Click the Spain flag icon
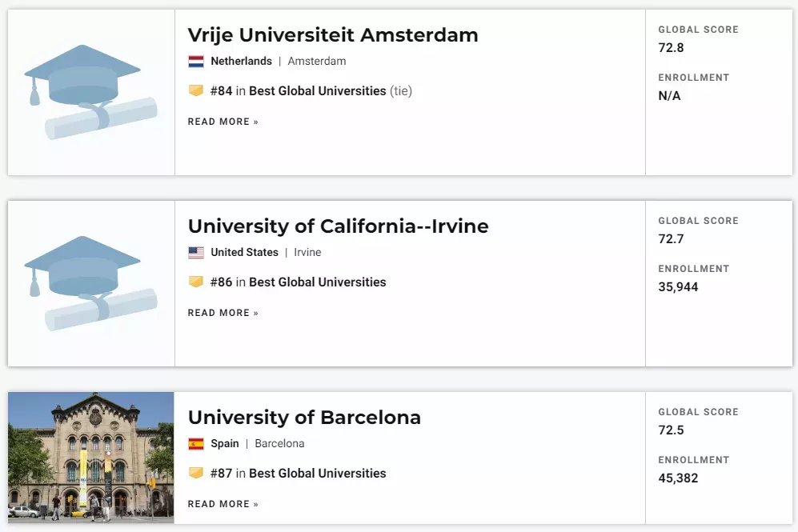The image size is (798, 532). pyautogui.click(x=196, y=444)
